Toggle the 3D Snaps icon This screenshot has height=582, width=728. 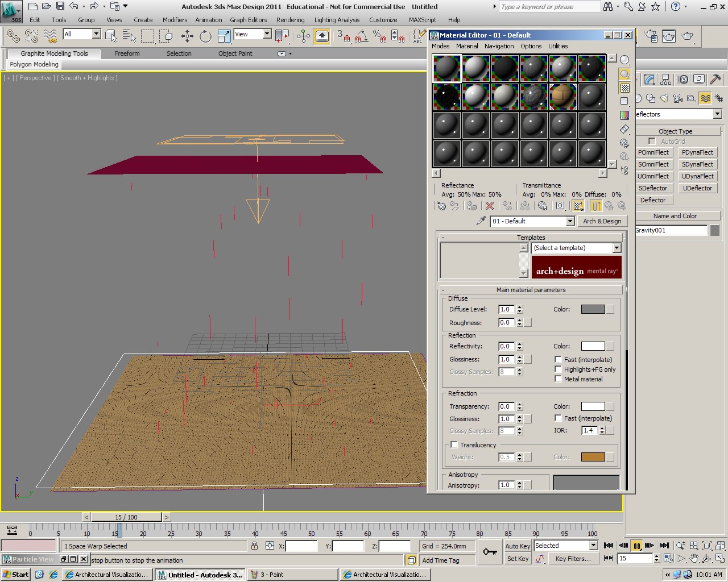point(344,36)
